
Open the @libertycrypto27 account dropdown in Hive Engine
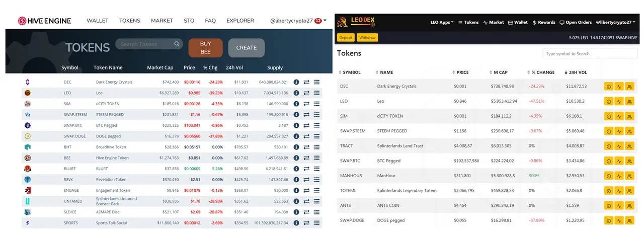[x=298, y=21]
